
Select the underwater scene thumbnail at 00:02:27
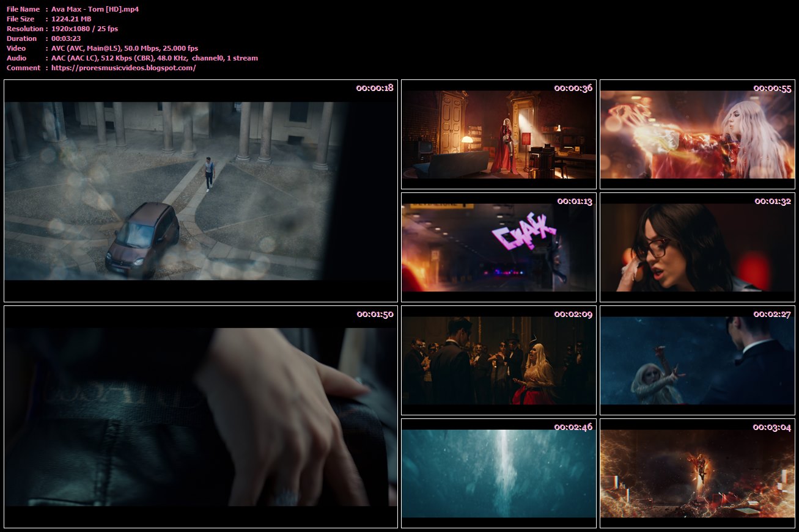point(697,360)
